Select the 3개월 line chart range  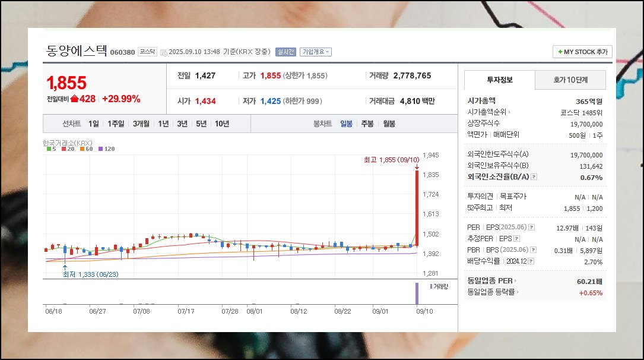click(141, 124)
